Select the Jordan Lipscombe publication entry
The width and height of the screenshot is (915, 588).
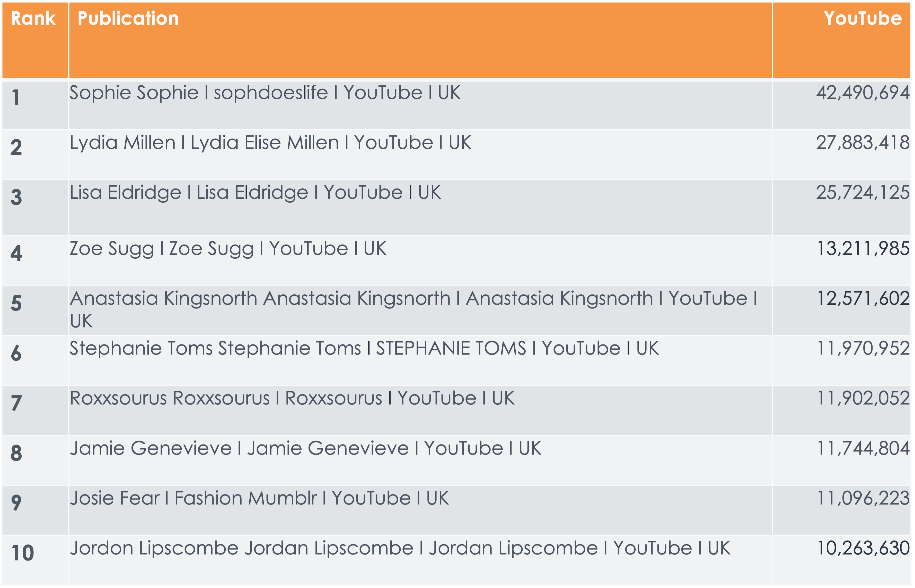[x=400, y=548]
